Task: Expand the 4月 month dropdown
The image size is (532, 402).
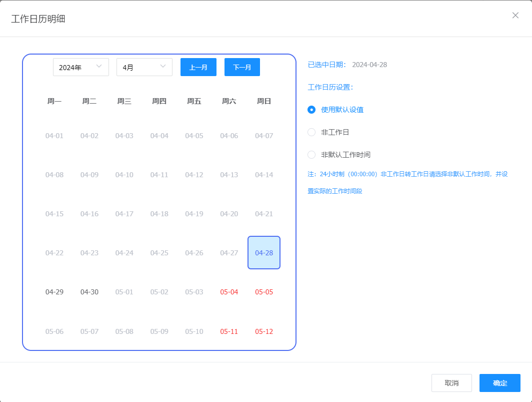Action: (144, 67)
